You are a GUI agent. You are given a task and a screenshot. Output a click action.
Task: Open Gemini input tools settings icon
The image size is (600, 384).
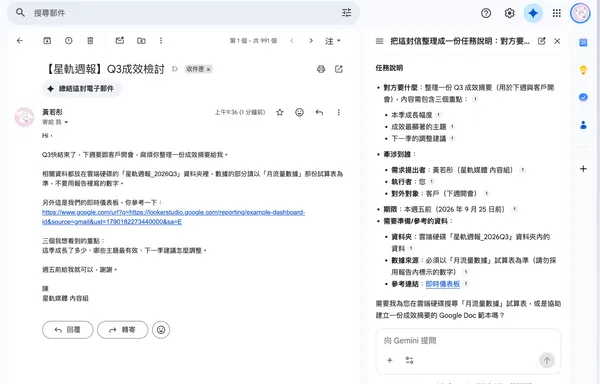point(409,360)
